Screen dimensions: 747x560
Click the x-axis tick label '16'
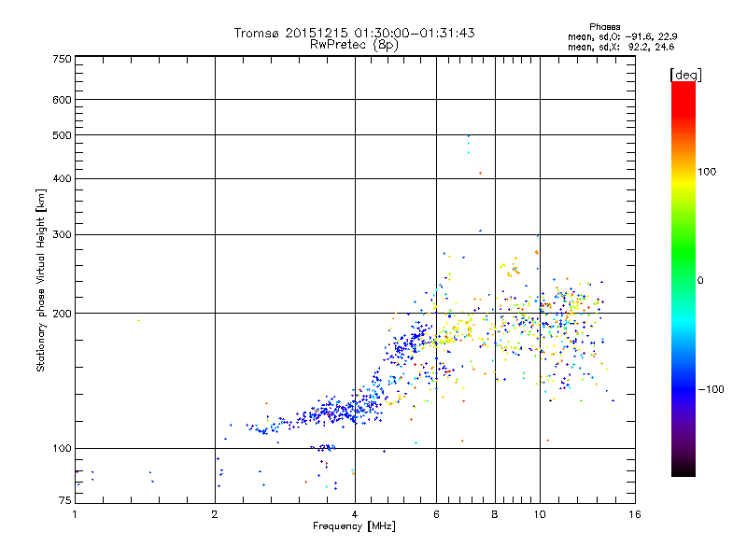click(x=635, y=514)
